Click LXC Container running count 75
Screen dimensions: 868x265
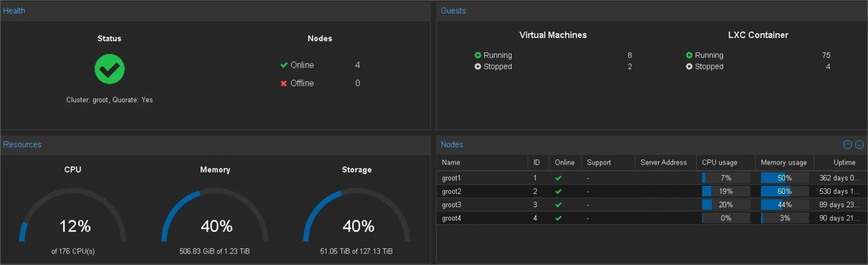[x=826, y=55]
